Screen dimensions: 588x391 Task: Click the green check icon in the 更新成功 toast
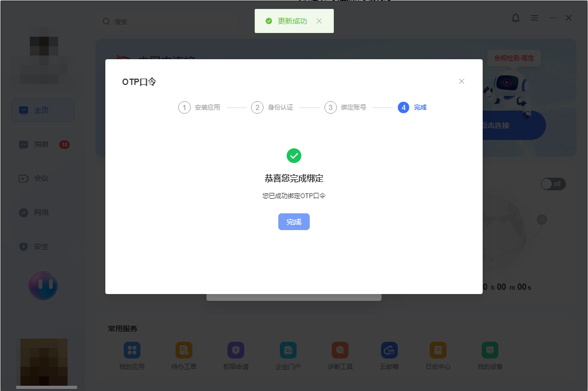[x=268, y=21]
